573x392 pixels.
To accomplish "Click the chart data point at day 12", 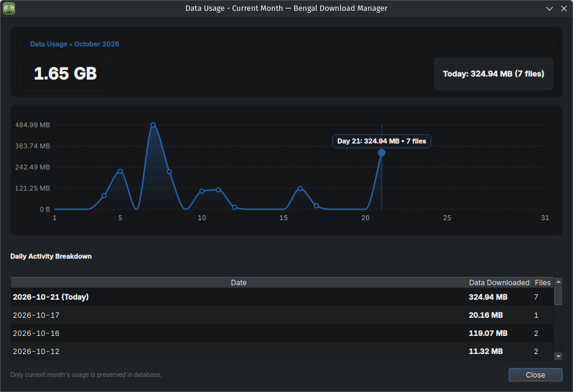I will 235,207.
